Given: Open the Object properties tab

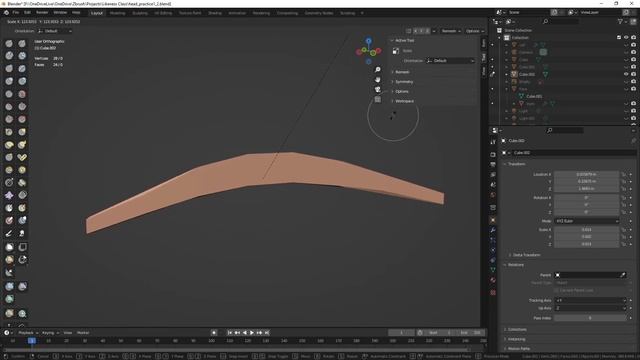Looking at the screenshot, I should [493, 220].
